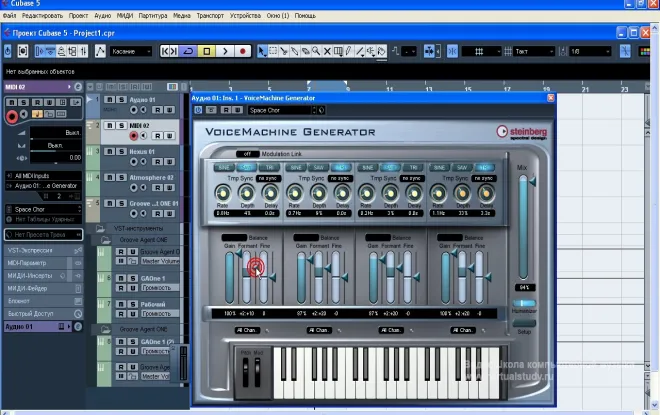Toggle the Cycle loop button

click(189, 51)
